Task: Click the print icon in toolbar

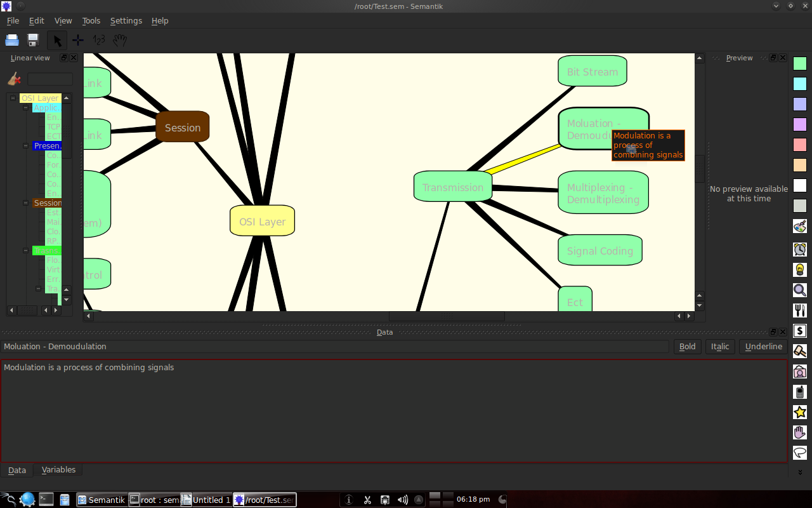Action: click(x=12, y=40)
